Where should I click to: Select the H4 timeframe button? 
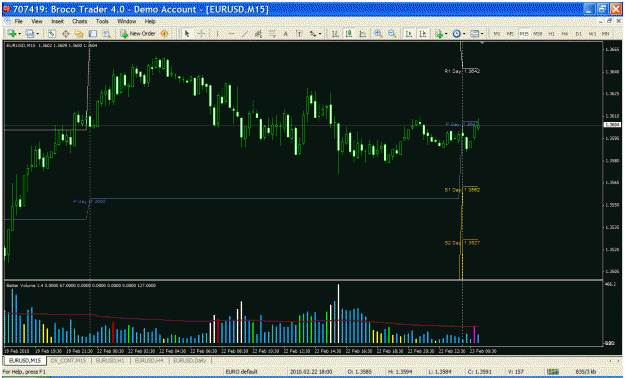[565, 34]
